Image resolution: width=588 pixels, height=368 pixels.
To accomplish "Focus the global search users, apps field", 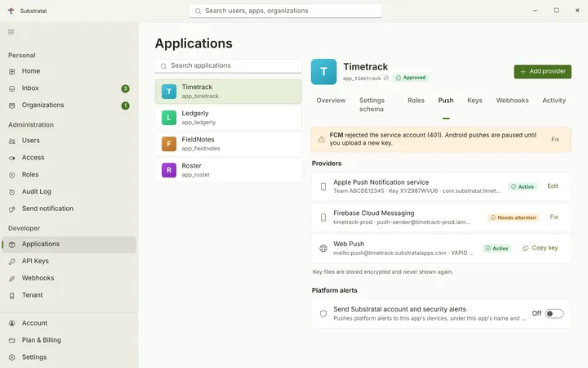I will pos(285,11).
